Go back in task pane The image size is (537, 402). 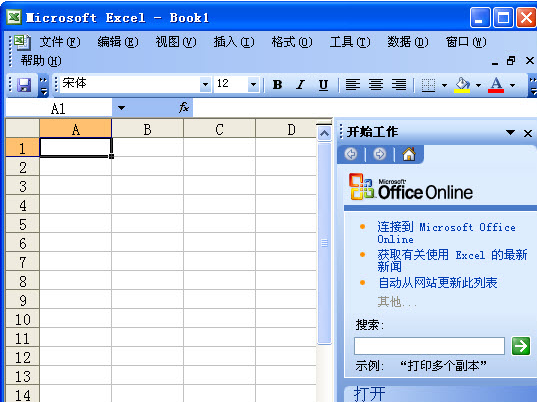coord(351,154)
